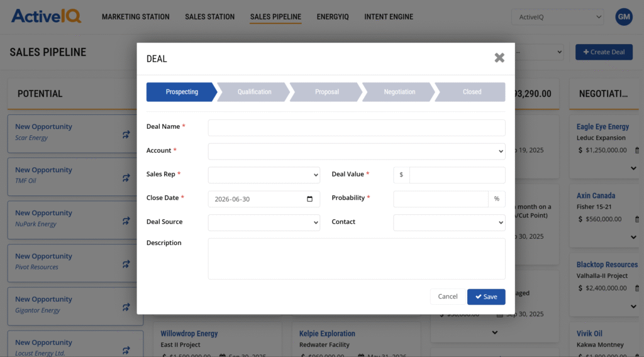Click the share arrow on NuPark Energy card
Image resolution: width=644 pixels, height=357 pixels.
[x=126, y=221]
